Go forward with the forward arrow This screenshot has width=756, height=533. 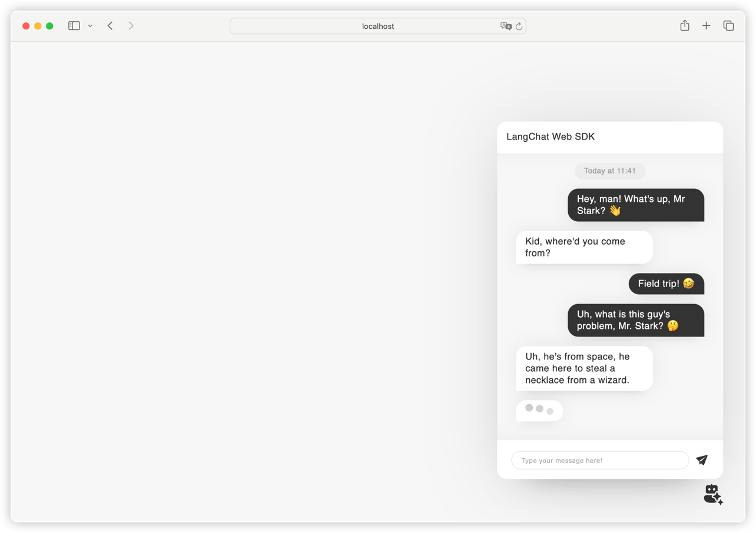131,26
